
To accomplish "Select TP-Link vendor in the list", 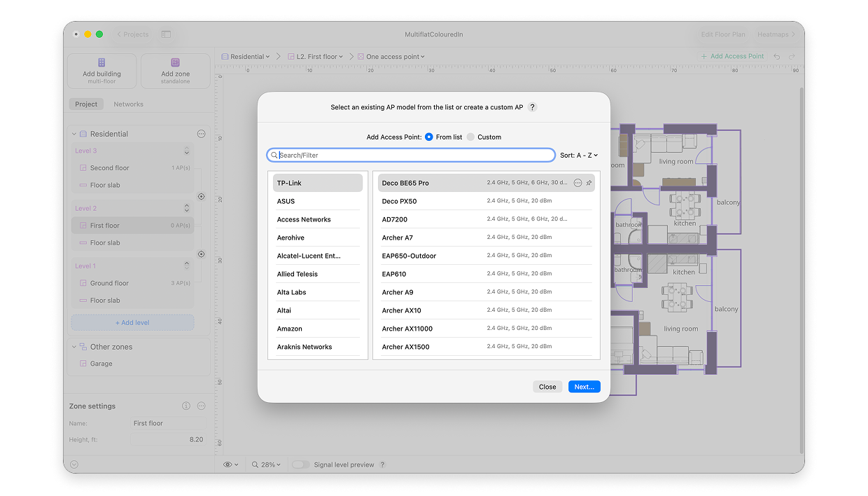I will tap(318, 183).
